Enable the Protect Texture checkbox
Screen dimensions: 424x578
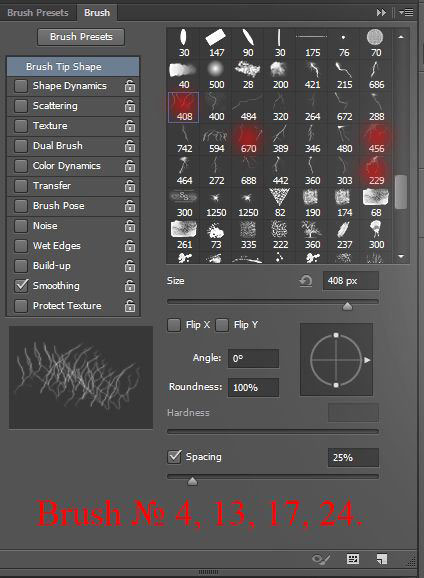pos(21,306)
